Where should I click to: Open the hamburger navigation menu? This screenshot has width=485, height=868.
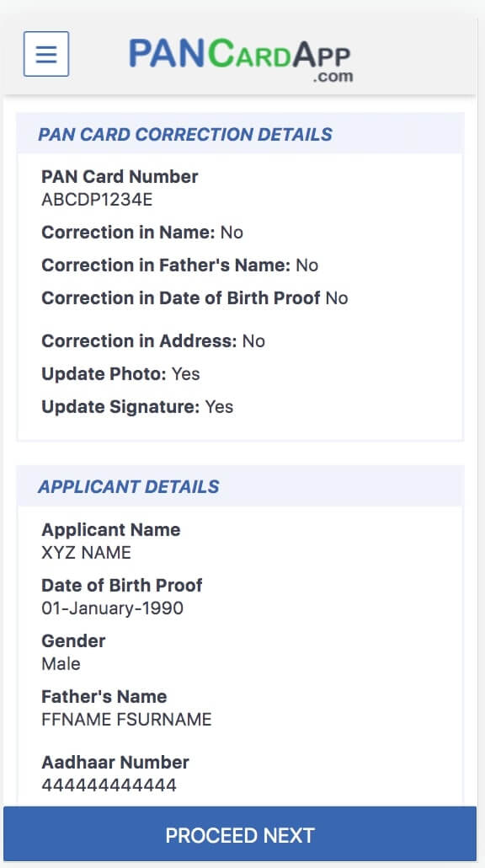46,54
